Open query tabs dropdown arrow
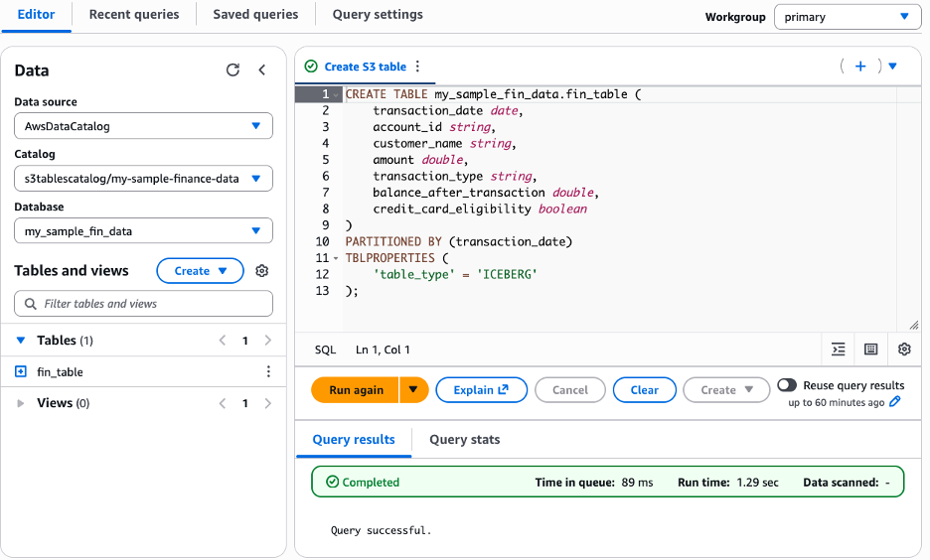Viewport: 930px width, 560px height. tap(892, 67)
